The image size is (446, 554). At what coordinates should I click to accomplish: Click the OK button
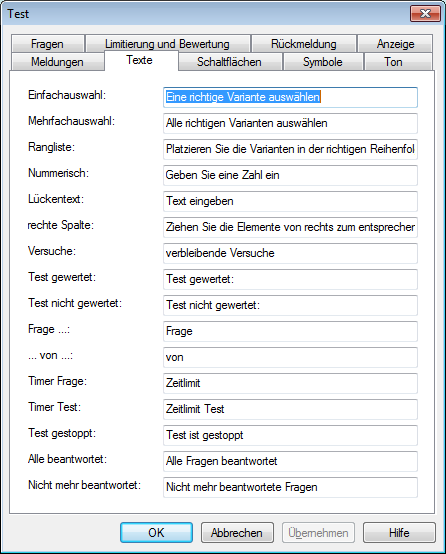coord(156,532)
